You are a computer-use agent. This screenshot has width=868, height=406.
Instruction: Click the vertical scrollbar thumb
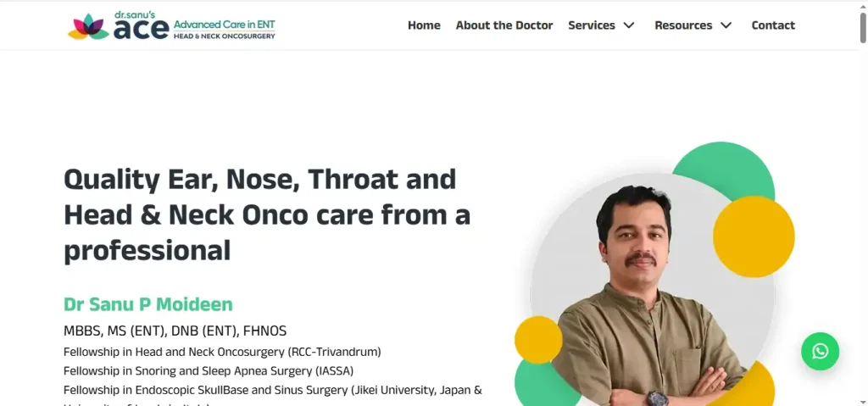(863, 27)
